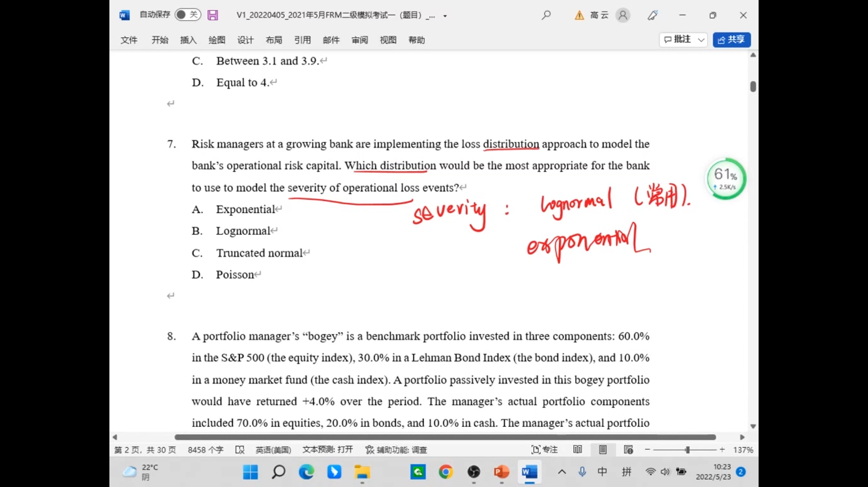Open the 审阅 Review ribbon tab
Image resolution: width=868 pixels, height=487 pixels.
click(x=359, y=40)
